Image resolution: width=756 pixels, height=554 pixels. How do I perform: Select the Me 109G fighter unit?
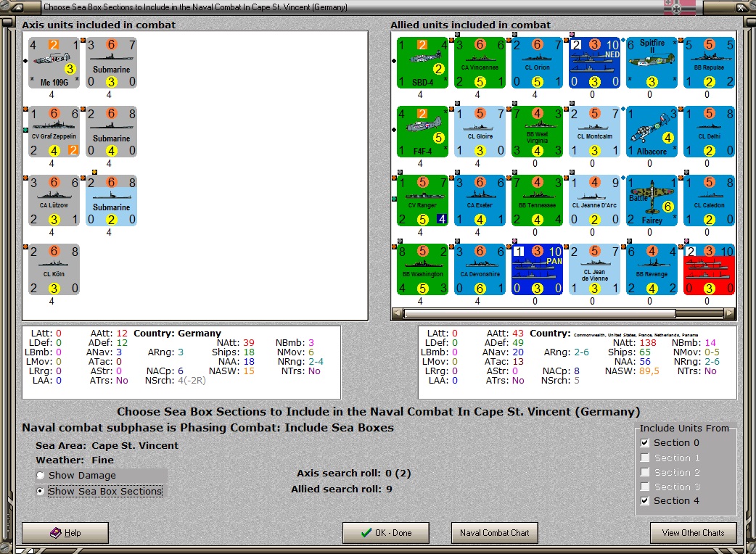point(54,63)
